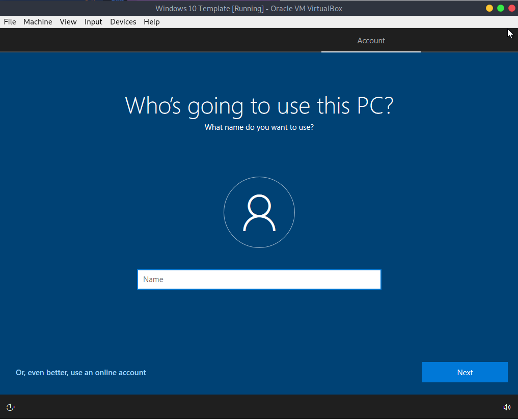The height and width of the screenshot is (420, 518).
Task: Click the user avatar circle icon
Action: (259, 212)
